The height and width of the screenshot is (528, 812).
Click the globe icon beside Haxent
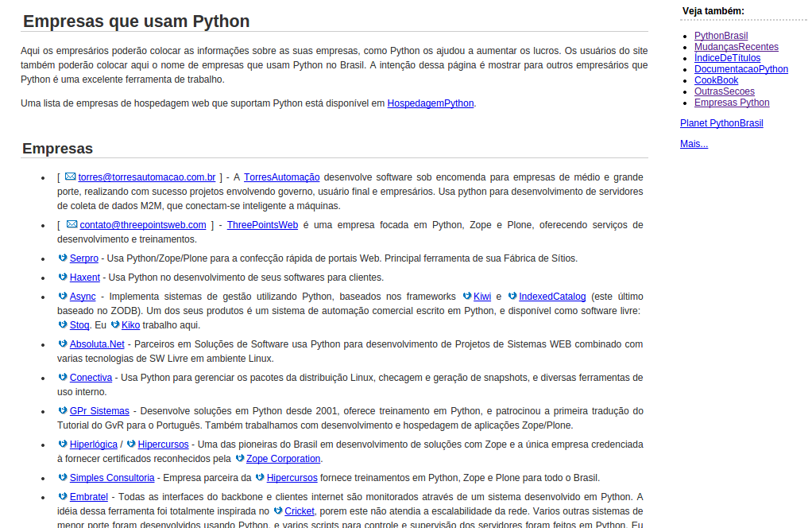[63, 277]
